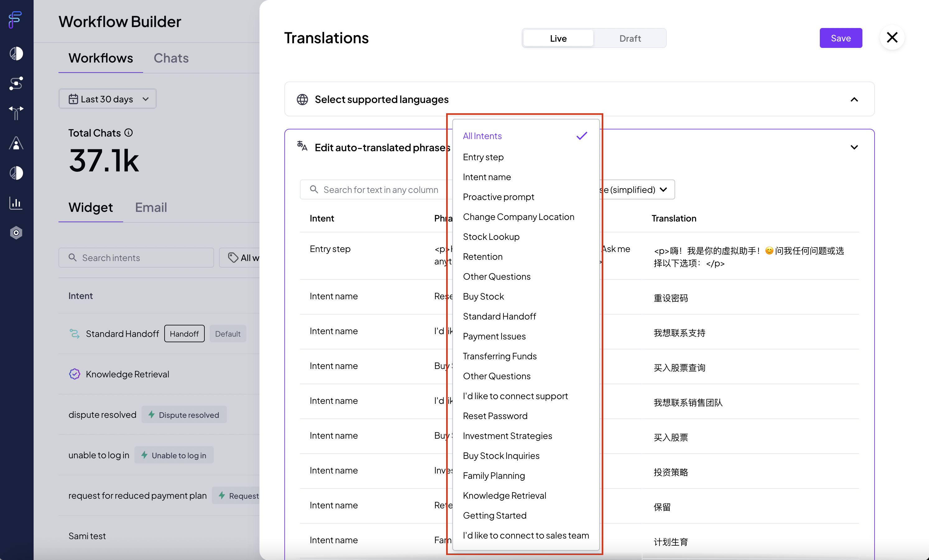Viewport: 929px width, 560px height.
Task: Open the Chats tab
Action: tap(171, 58)
